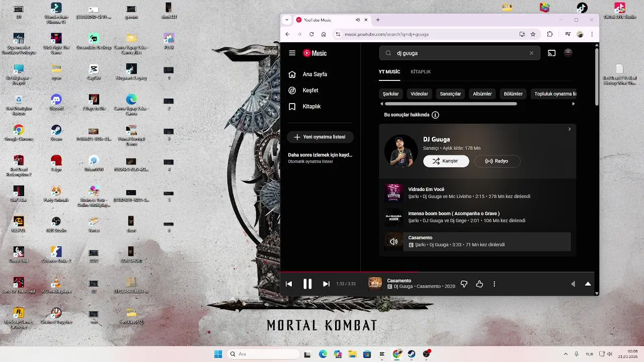The width and height of the screenshot is (644, 362).
Task: Go back in Chrome
Action: tap(287, 34)
